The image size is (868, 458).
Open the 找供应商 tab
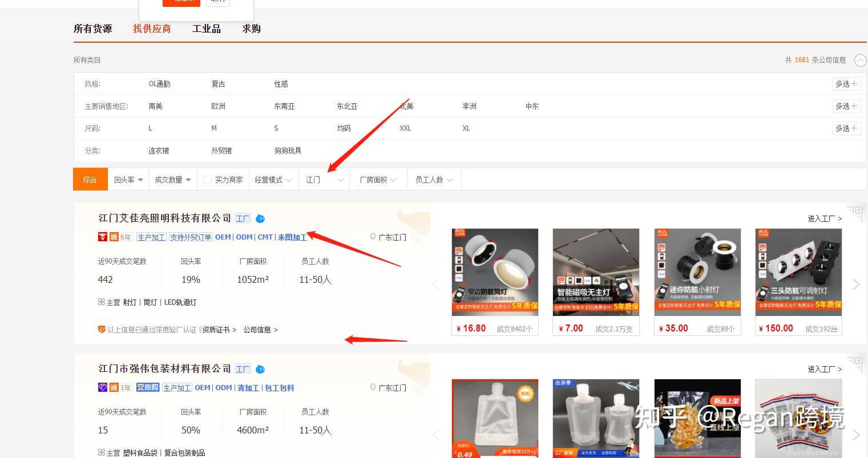[x=152, y=29]
